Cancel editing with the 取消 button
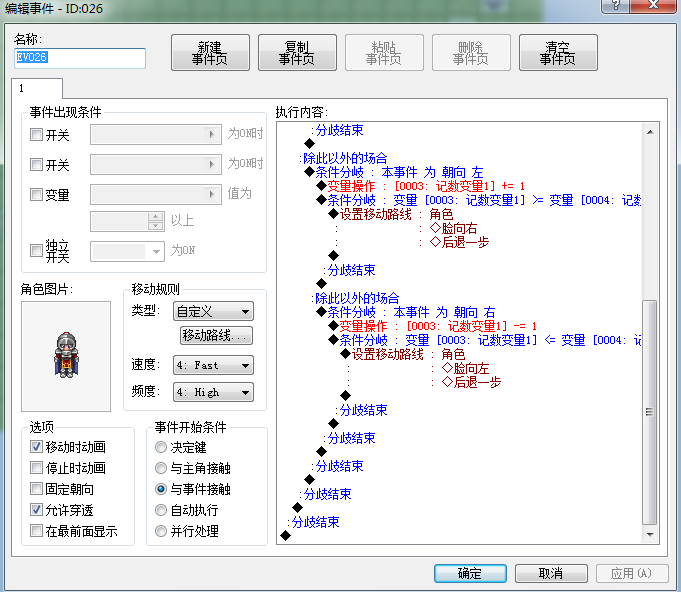This screenshot has width=681, height=592. [551, 573]
